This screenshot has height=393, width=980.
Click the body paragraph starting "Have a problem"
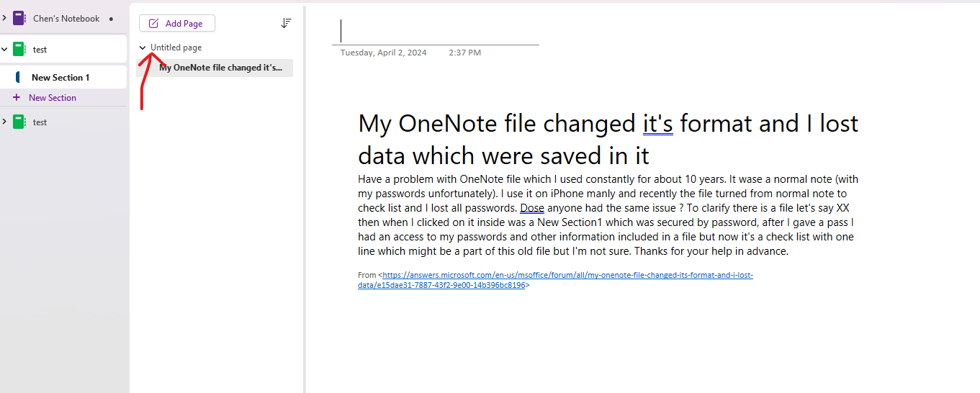608,215
